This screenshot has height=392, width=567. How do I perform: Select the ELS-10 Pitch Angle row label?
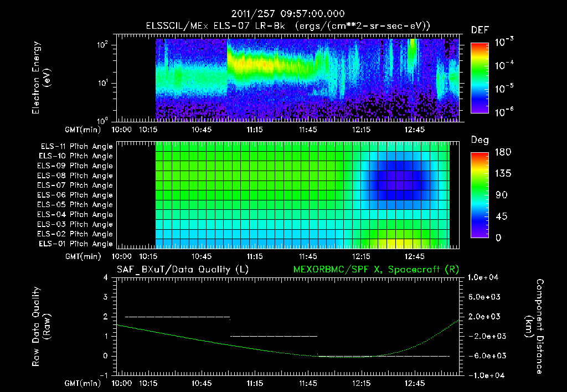coord(76,156)
